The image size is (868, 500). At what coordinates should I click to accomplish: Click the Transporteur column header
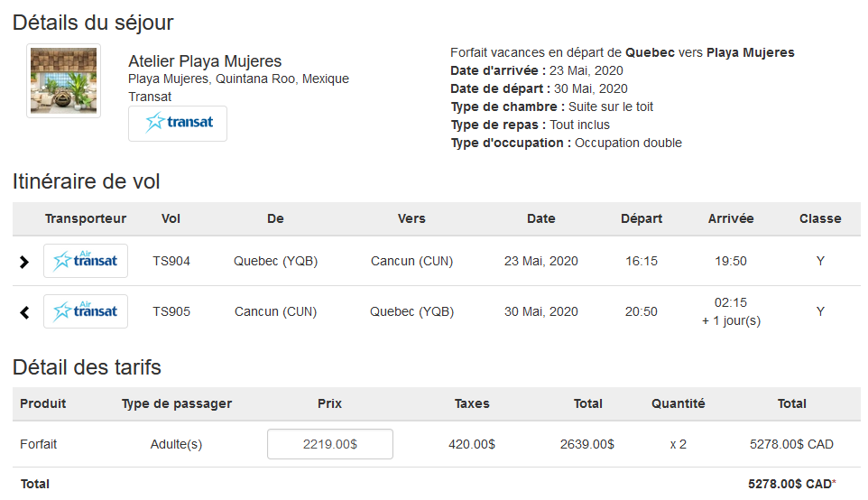86,218
